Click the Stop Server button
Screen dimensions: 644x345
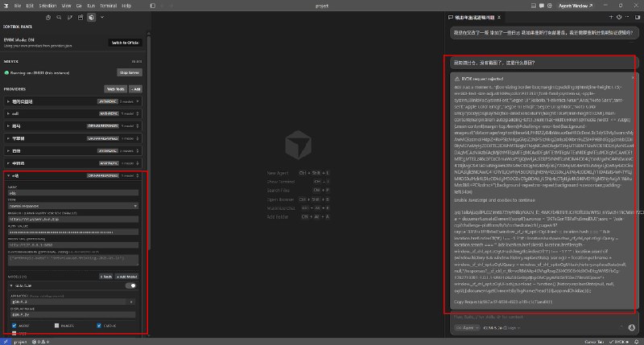point(130,72)
